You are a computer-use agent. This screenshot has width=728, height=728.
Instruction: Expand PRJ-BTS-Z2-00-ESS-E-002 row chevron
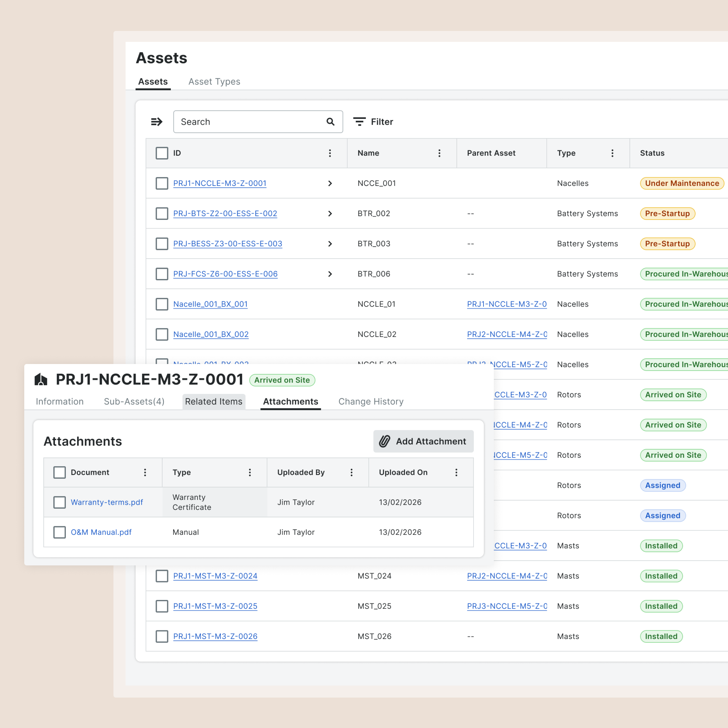[330, 214]
